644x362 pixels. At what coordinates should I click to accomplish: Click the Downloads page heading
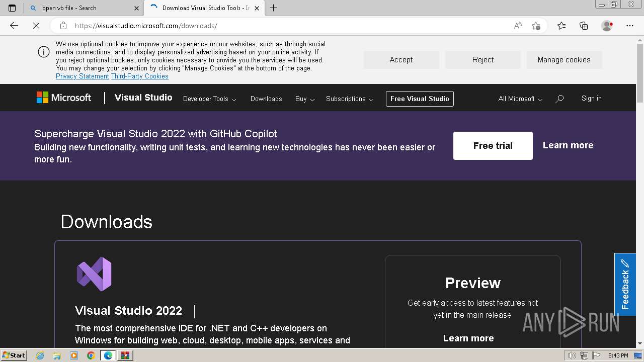pos(107,222)
